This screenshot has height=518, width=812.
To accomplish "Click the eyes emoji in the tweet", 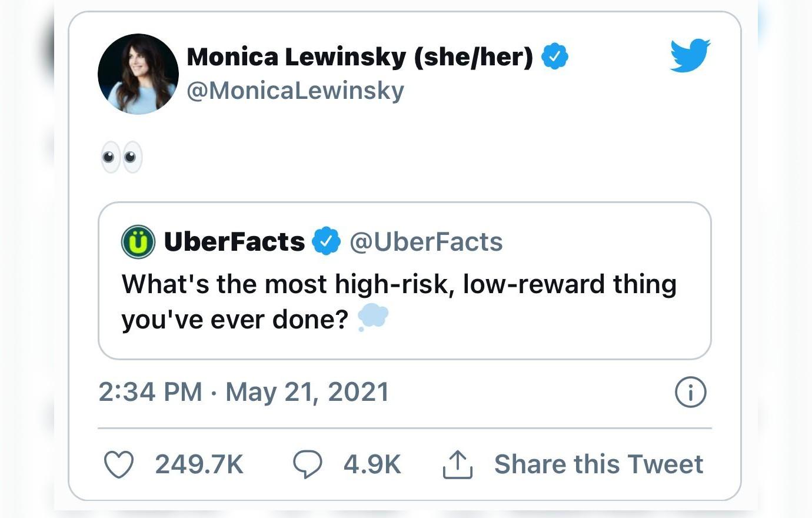I will [121, 156].
